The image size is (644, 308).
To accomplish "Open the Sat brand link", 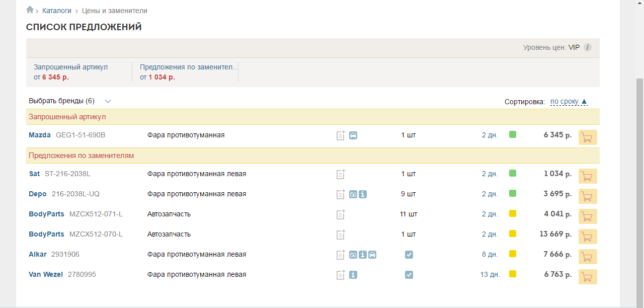I will [x=34, y=174].
